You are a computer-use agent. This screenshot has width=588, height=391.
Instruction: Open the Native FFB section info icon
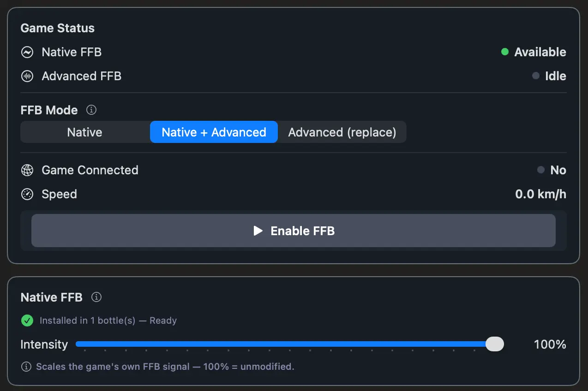tap(96, 297)
